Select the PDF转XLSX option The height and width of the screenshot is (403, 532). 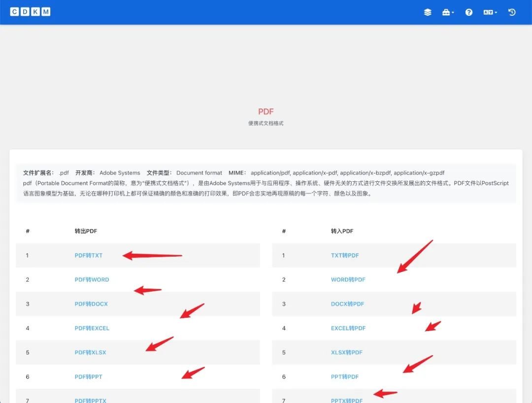[x=90, y=352]
